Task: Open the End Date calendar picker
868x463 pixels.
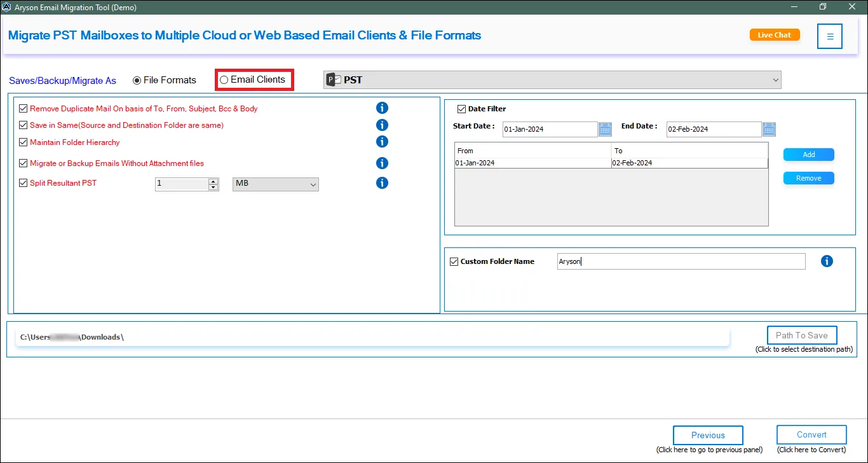Action: [769, 129]
